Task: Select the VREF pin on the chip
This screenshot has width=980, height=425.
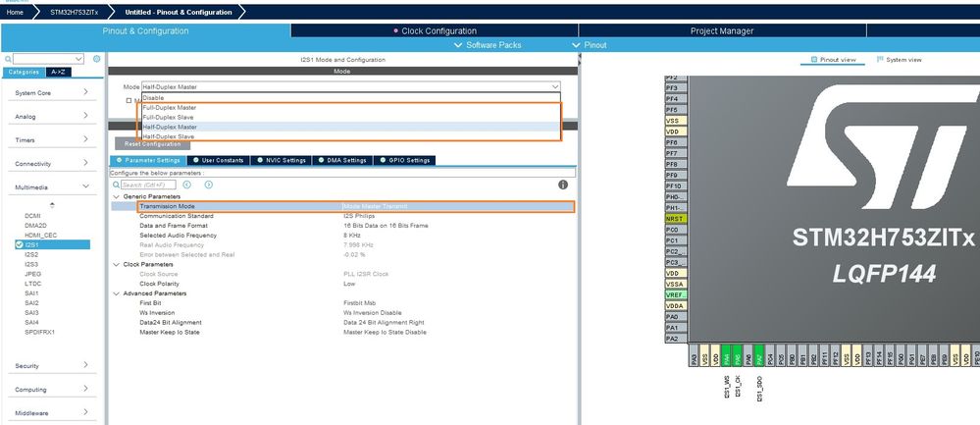Action: [676, 295]
